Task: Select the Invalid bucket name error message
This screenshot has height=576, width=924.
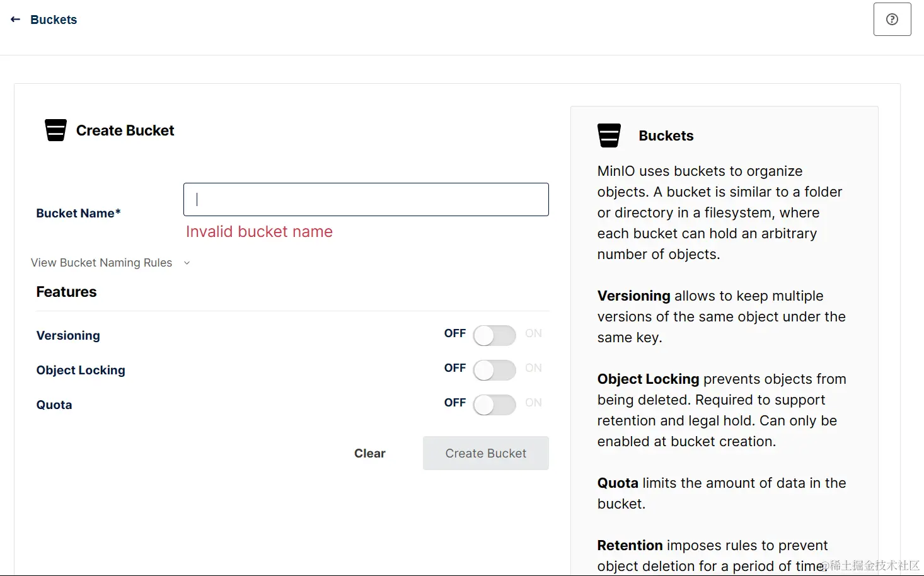Action: click(259, 232)
